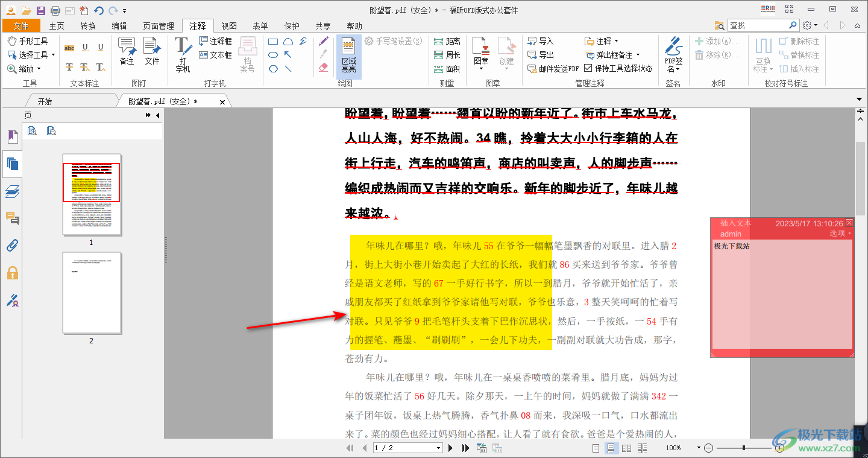Screen dimensions: 868x458
Task: Switch to continuous facing view mode
Action: click(642, 448)
